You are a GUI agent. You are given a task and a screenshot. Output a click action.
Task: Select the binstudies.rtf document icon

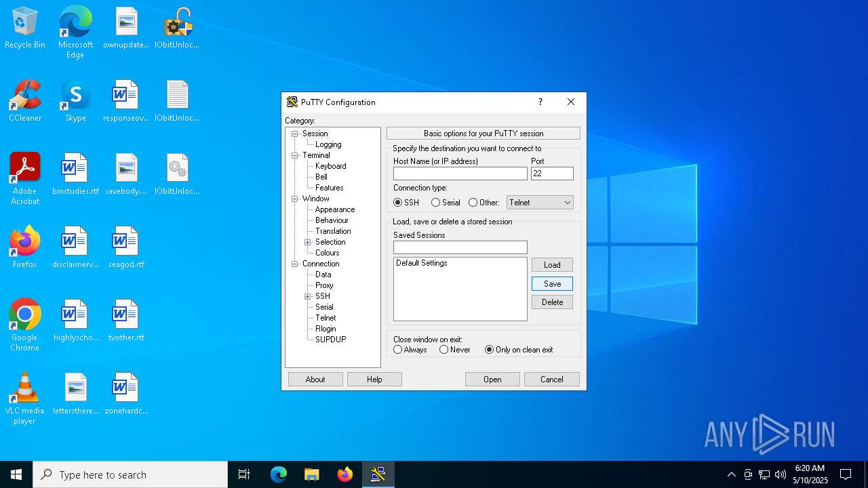coord(75,175)
